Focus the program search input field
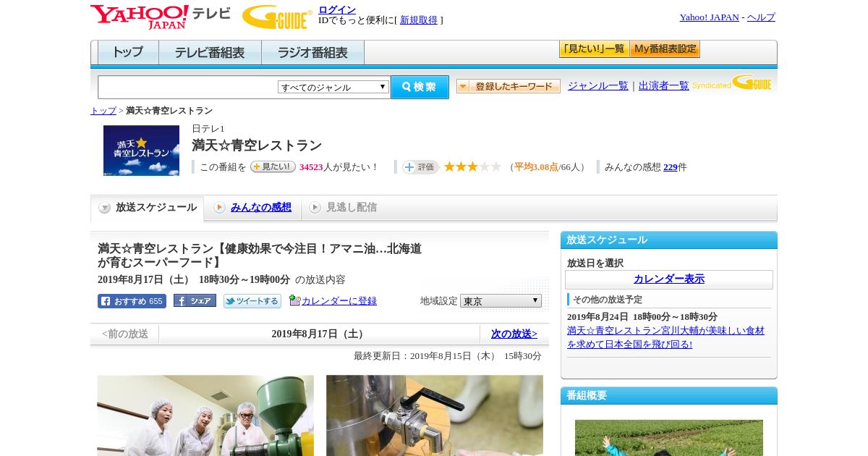Image resolution: width=868 pixels, height=456 pixels. [187, 88]
